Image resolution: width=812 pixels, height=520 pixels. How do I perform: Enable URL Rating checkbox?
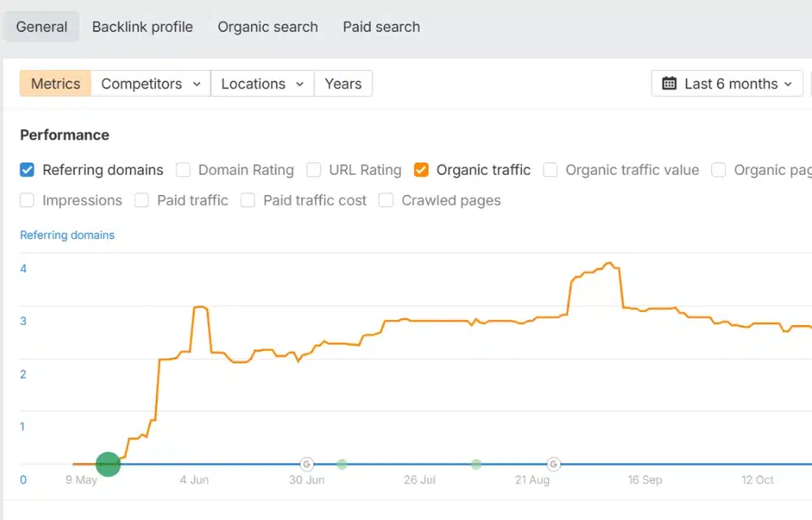tap(313, 170)
